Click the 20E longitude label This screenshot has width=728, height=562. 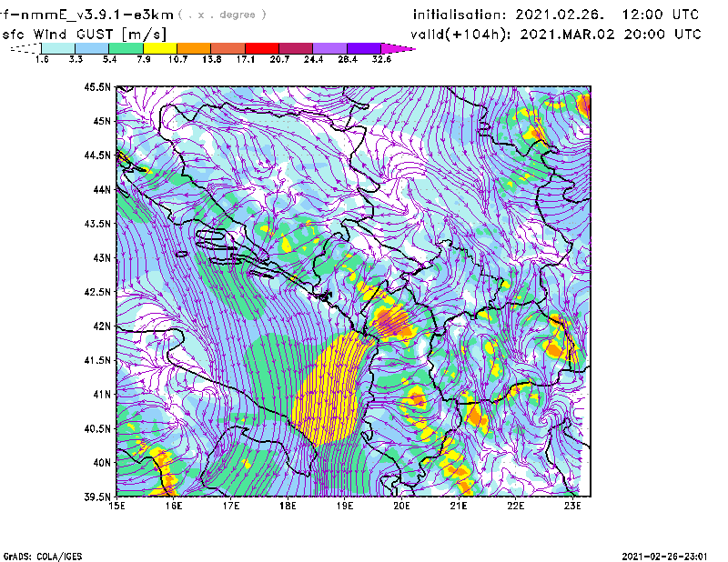pos(401,506)
